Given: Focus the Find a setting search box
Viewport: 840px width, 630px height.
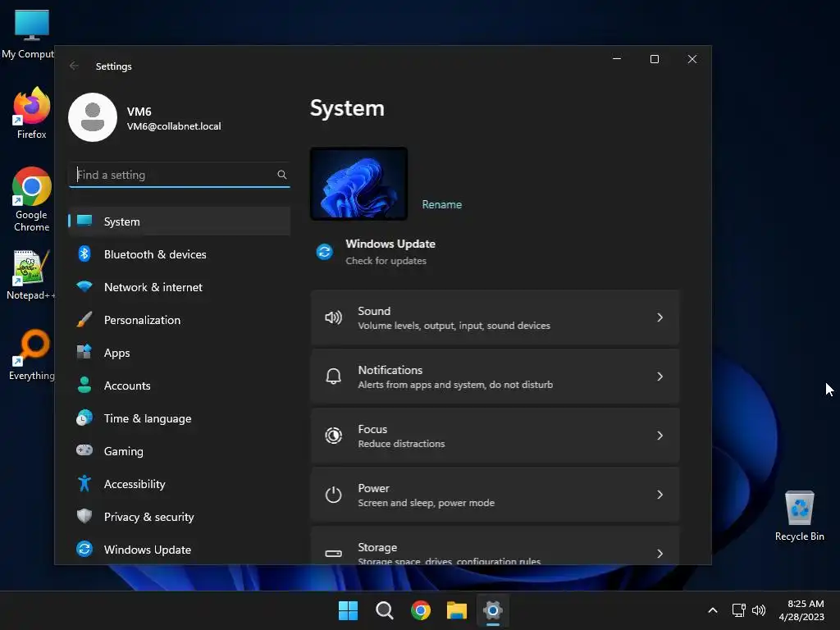Looking at the screenshot, I should tap(180, 175).
